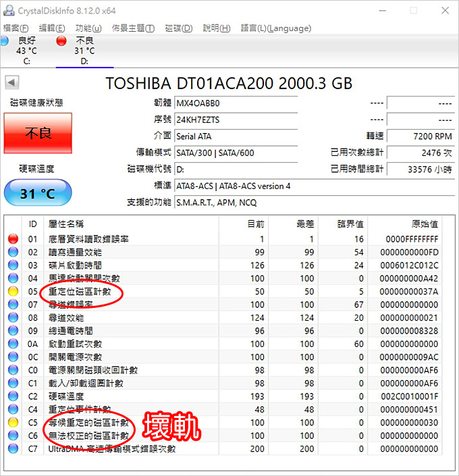
Task: Click the drive letter field D:
Action: coord(236,169)
